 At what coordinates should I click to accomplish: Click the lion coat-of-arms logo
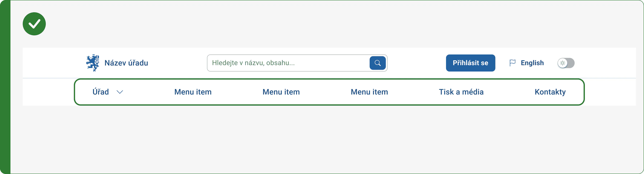click(x=93, y=63)
